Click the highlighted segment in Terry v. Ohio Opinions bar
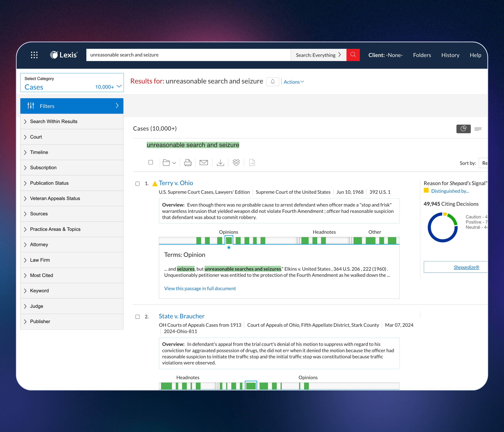This screenshot has height=432, width=504. coord(229,241)
